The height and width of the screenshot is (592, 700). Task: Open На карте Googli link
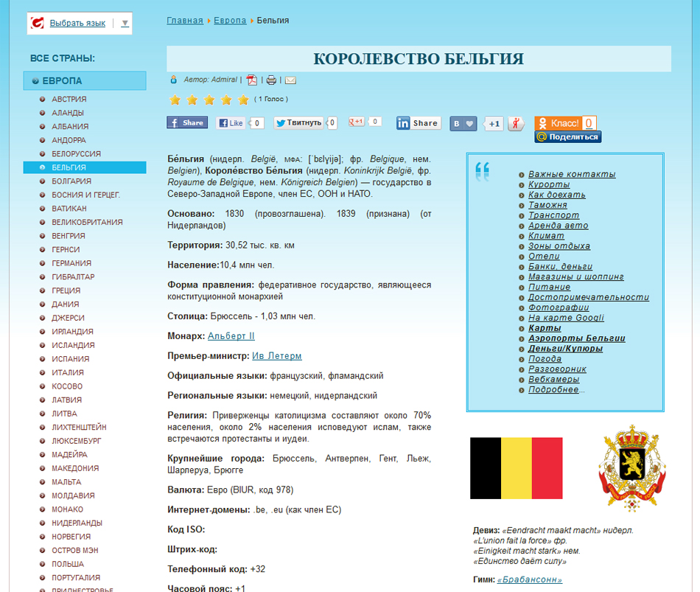tap(566, 318)
